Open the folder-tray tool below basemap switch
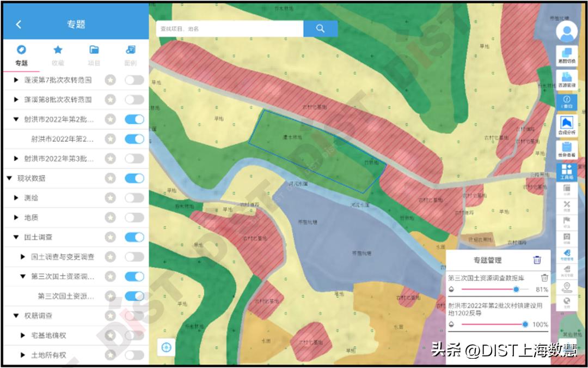 tap(567, 79)
